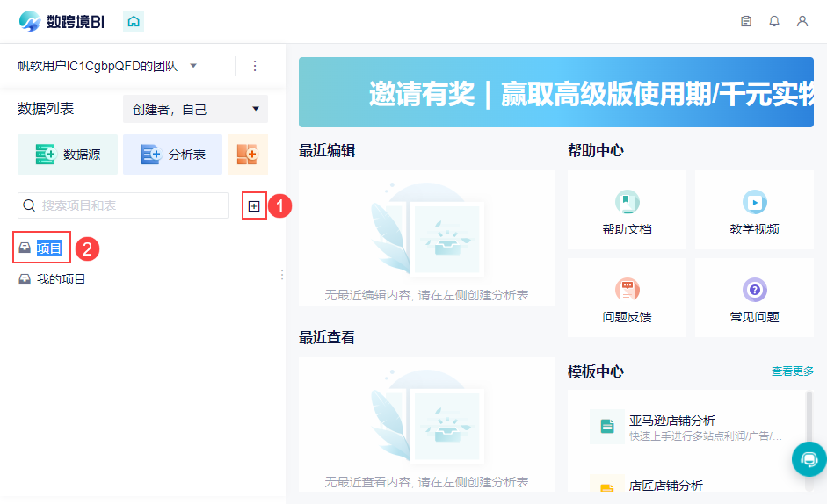Open the home page icon

pyautogui.click(x=134, y=22)
